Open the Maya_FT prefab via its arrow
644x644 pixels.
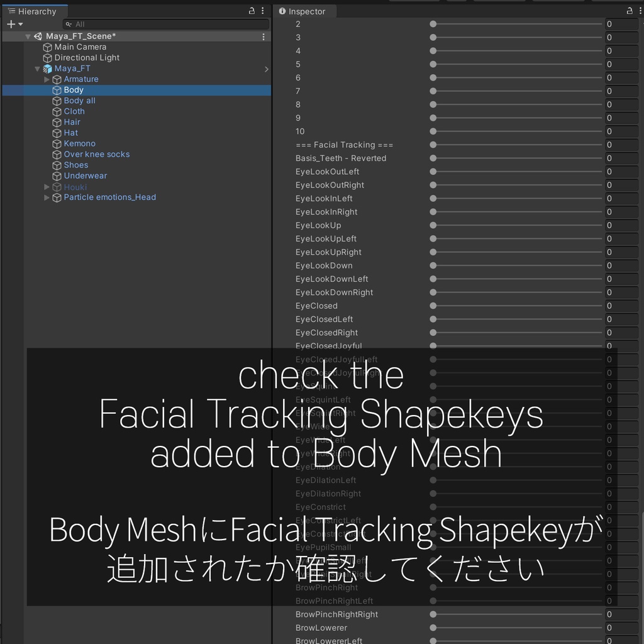266,69
